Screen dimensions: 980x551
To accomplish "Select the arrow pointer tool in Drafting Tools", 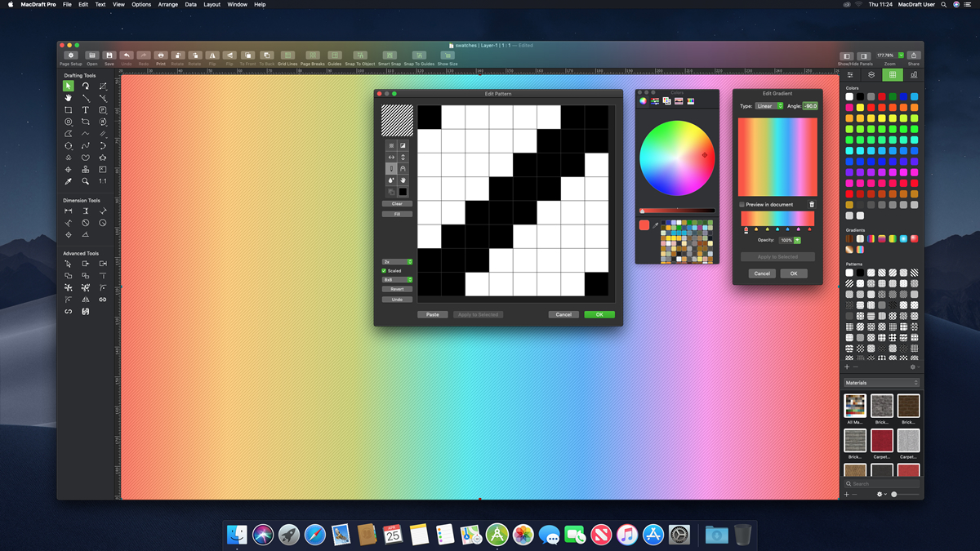I will tap(69, 86).
